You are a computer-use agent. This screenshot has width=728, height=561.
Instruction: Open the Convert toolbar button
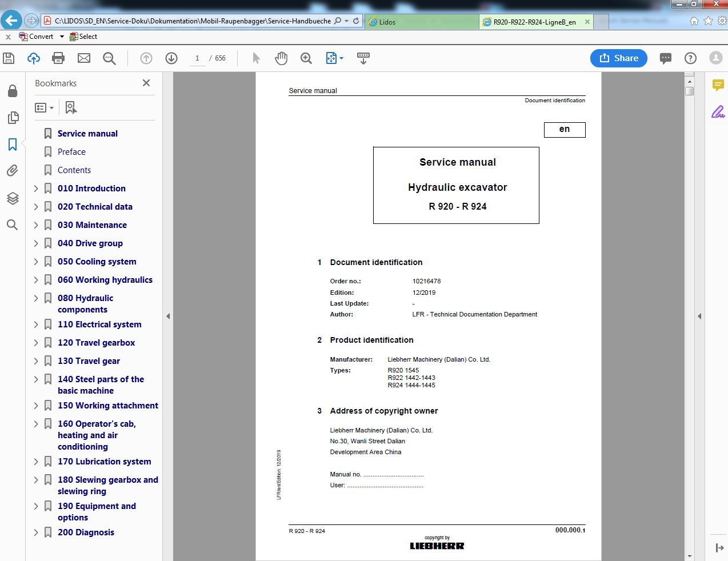[36, 37]
